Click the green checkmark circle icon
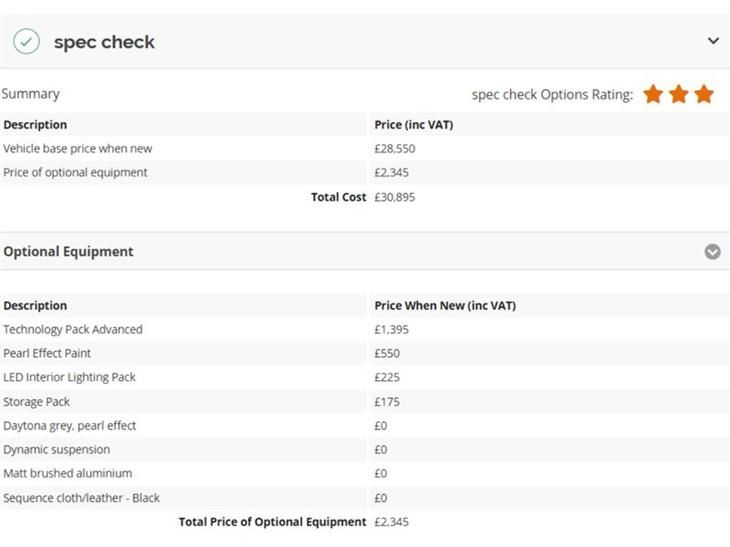 pyautogui.click(x=26, y=41)
